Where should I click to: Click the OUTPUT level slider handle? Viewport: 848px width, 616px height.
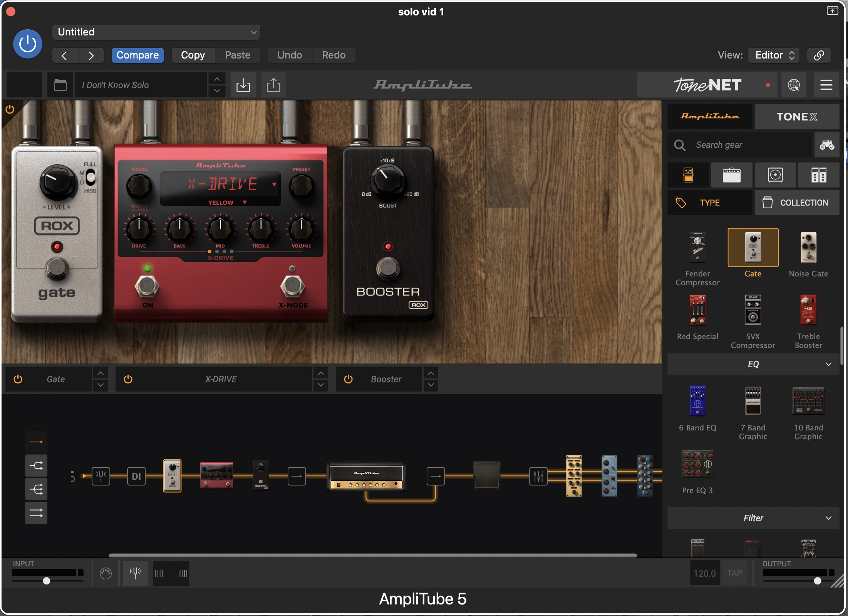click(818, 581)
